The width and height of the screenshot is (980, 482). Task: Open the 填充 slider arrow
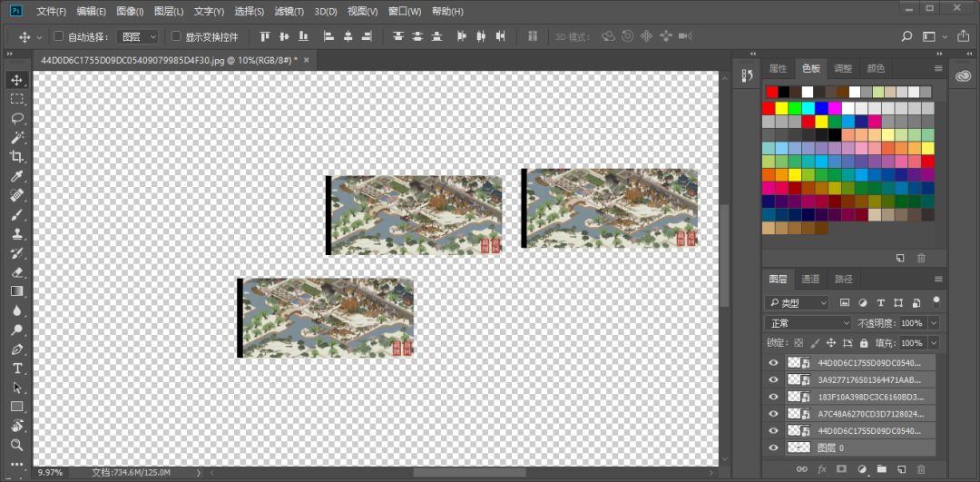click(x=934, y=343)
